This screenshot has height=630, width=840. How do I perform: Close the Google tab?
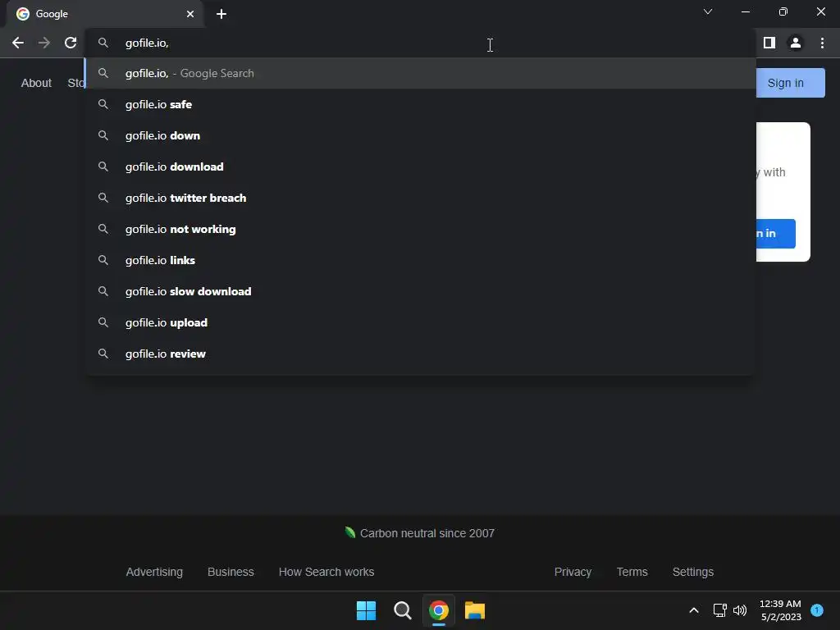(x=190, y=14)
